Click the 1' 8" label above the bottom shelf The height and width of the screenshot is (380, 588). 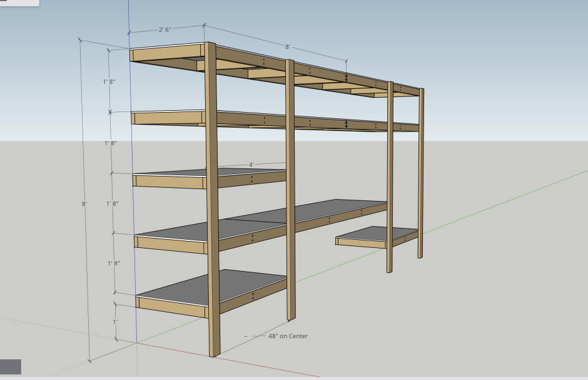(x=114, y=264)
